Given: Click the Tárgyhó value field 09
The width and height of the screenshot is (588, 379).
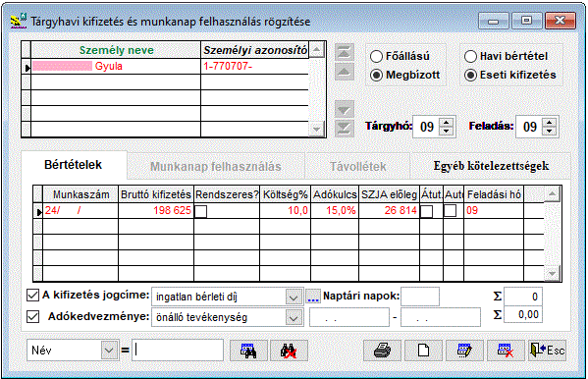Looking at the screenshot, I should 427,127.
